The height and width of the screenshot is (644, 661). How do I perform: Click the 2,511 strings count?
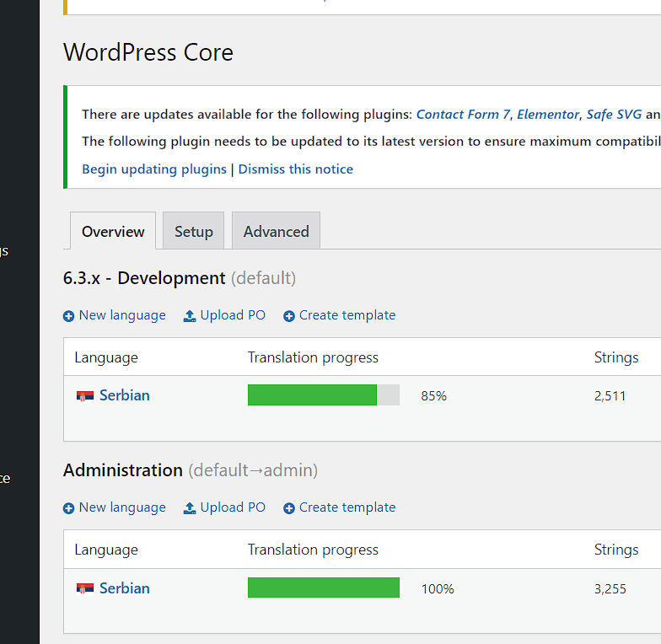coord(610,396)
